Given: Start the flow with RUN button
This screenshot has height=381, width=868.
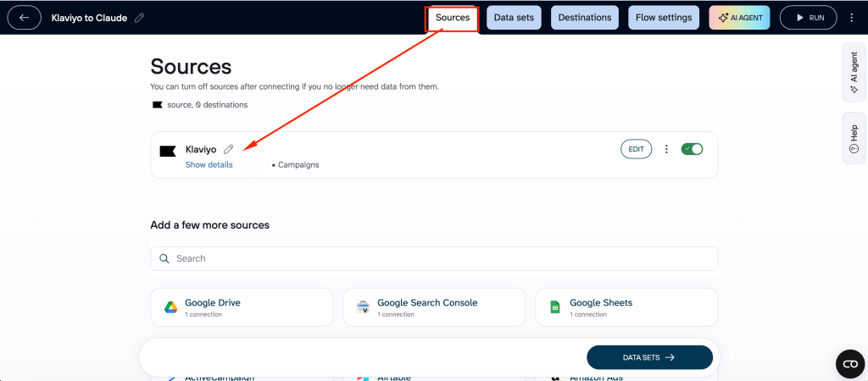Looking at the screenshot, I should (808, 18).
